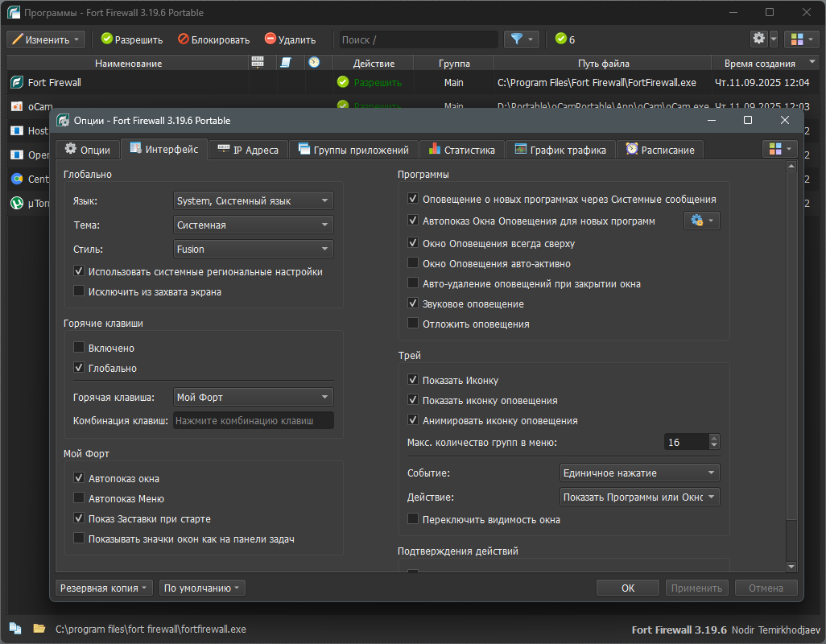Click the Удалить toolbar button
The image size is (826, 644).
coord(291,39)
